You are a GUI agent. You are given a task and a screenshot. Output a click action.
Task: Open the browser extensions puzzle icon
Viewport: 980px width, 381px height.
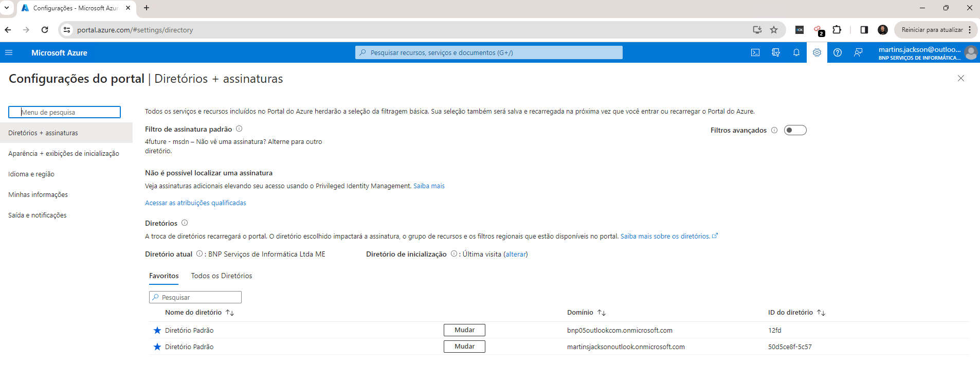click(x=837, y=30)
